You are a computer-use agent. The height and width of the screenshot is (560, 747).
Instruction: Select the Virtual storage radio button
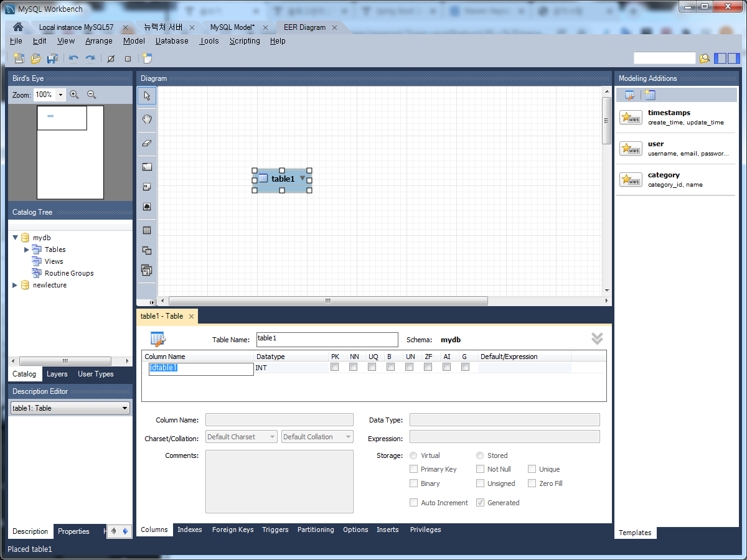click(414, 455)
